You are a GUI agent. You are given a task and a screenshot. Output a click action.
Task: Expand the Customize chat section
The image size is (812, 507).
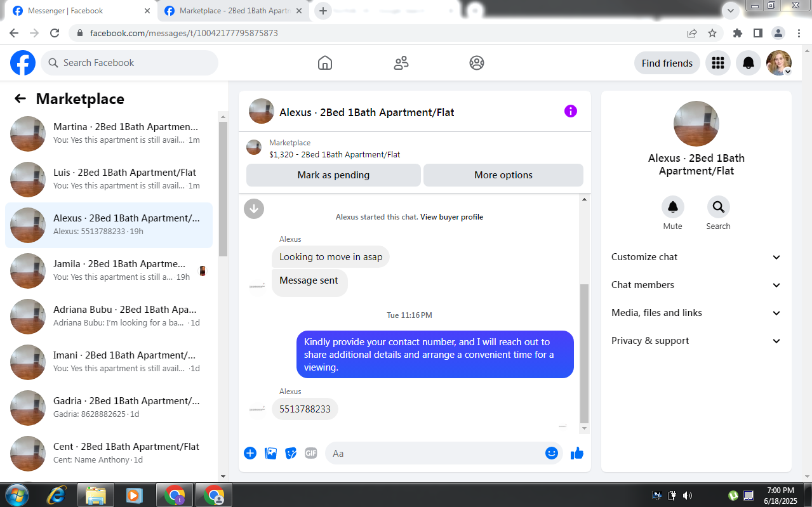(696, 257)
